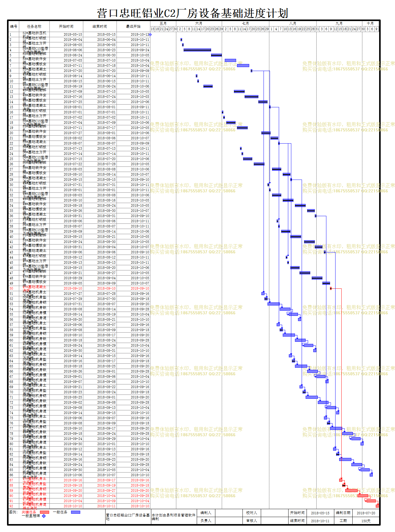Select the 最迟开始 column header
The image size is (395, 532).
[133, 27]
